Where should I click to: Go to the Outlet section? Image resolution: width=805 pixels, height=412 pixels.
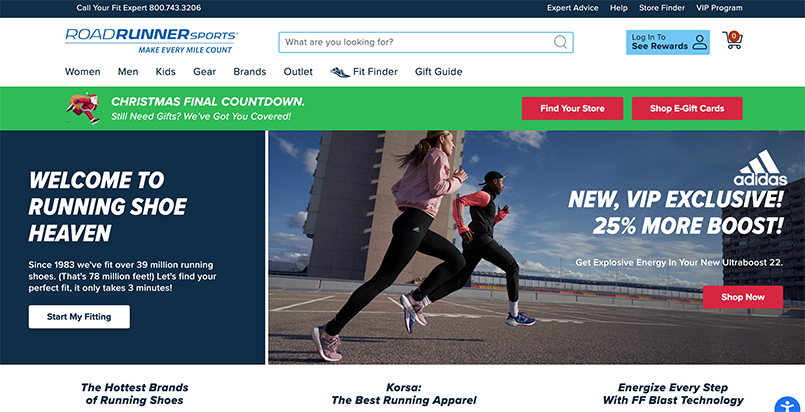pos(298,72)
